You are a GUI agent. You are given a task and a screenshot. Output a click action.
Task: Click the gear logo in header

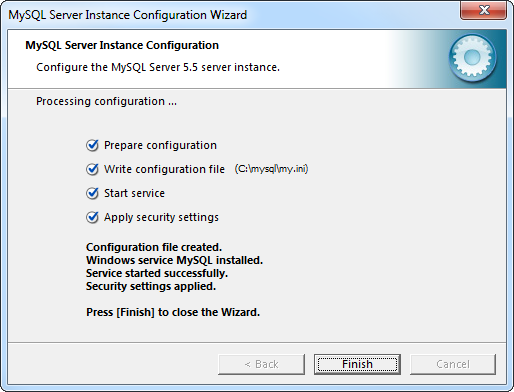472,58
